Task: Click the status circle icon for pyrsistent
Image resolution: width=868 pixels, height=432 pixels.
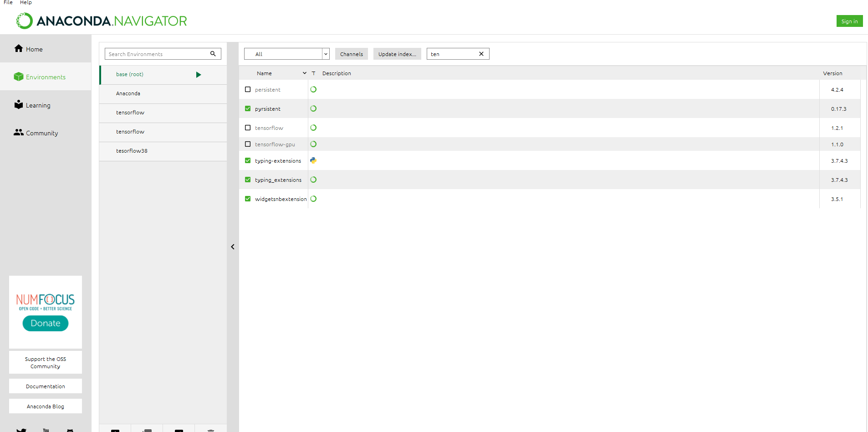Action: point(313,108)
